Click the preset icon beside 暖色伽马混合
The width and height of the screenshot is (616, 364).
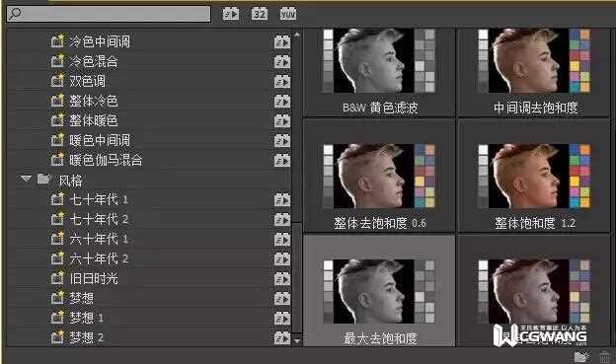pyautogui.click(x=57, y=160)
